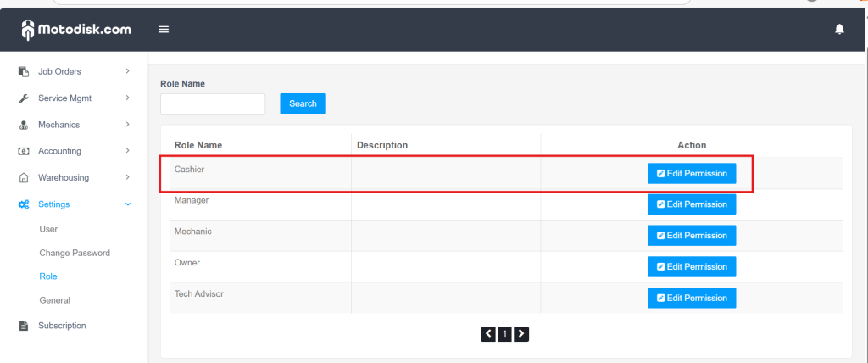Expand the Accounting submenu arrow
The width and height of the screenshot is (868, 363).
coord(127,151)
